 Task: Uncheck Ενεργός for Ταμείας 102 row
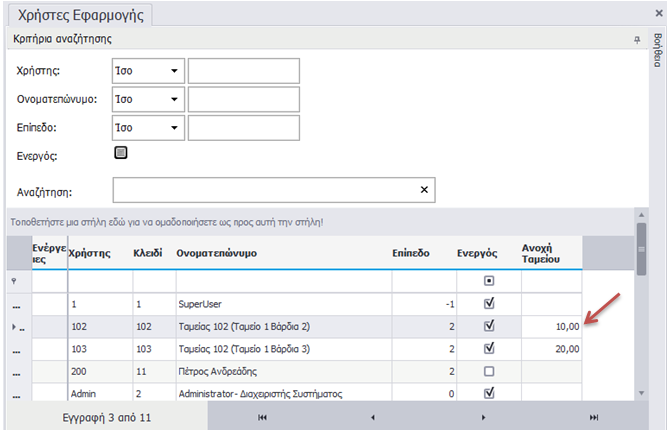(488, 325)
